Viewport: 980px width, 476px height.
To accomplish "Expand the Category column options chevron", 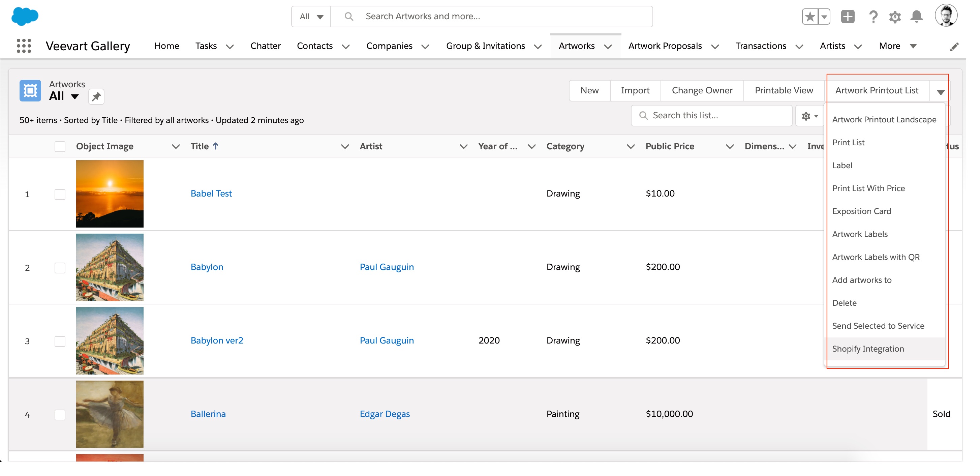I will coord(631,147).
